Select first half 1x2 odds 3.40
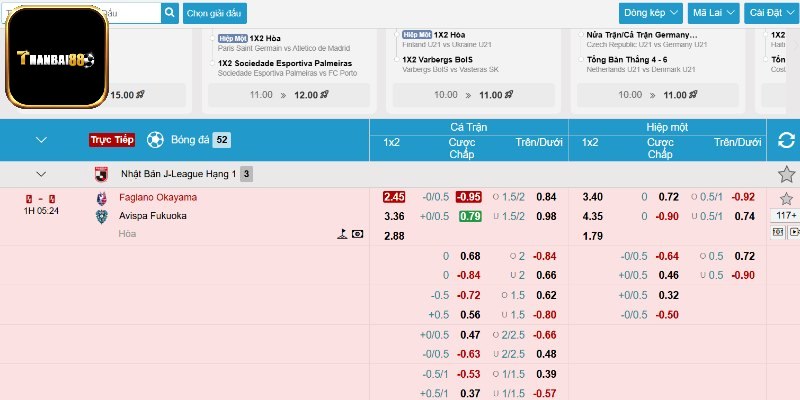The width and height of the screenshot is (800, 400). [x=592, y=197]
